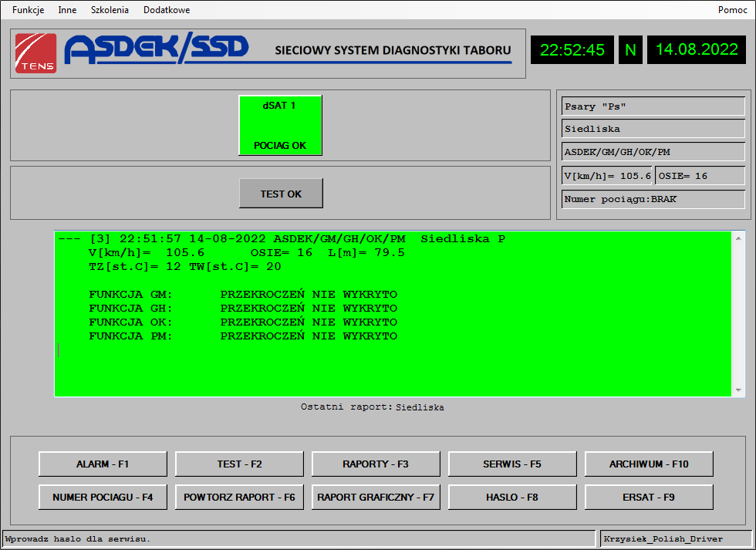Viewport: 756px width, 550px height.
Task: Click the FUNKCJA PM result line
Action: (x=243, y=336)
